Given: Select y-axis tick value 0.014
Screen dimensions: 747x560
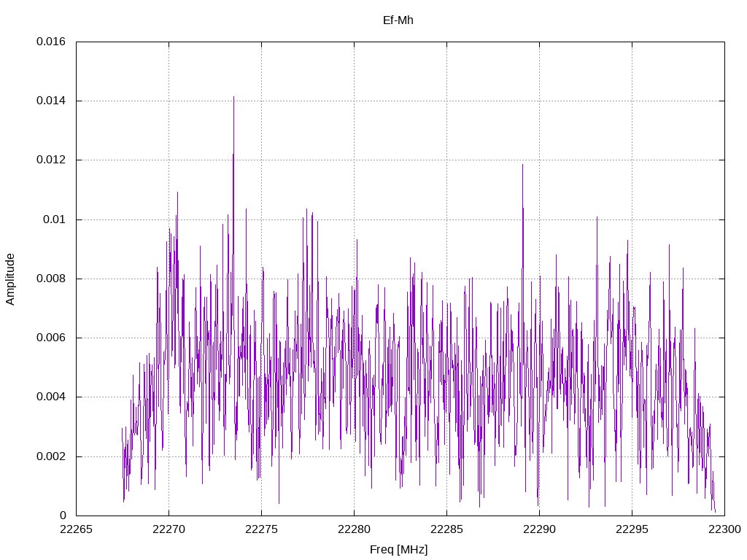Looking at the screenshot, I should [x=51, y=101].
